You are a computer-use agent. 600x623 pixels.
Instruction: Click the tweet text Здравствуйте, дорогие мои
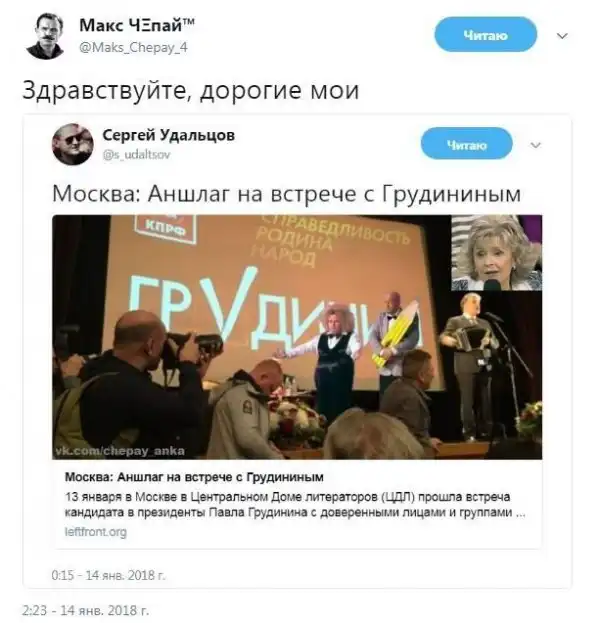pos(191,91)
